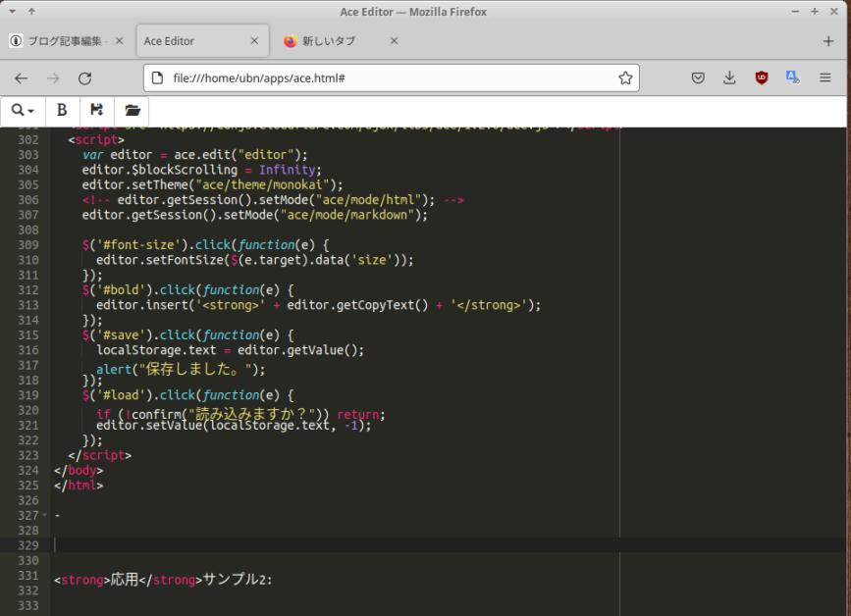Bookmark this page with the star
Image resolution: width=851 pixels, height=616 pixels.
[625, 78]
